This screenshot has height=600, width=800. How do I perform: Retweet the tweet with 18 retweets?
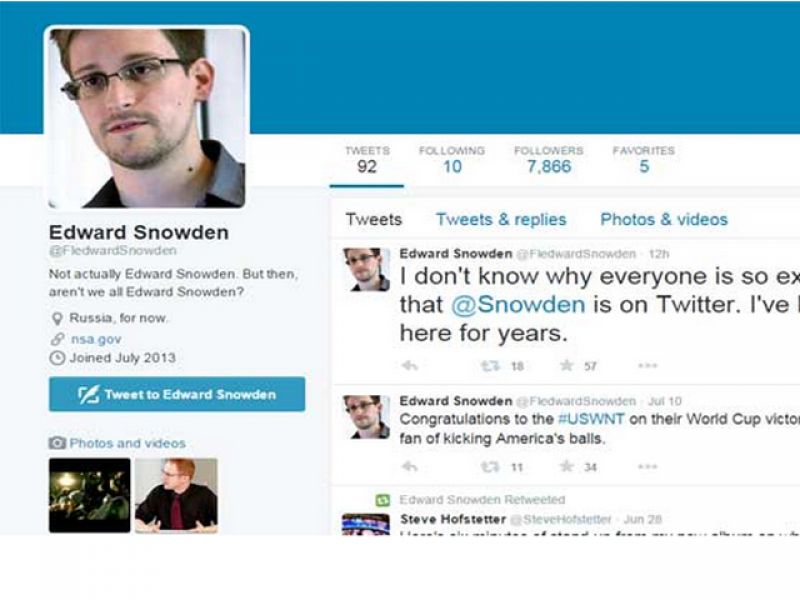click(490, 366)
